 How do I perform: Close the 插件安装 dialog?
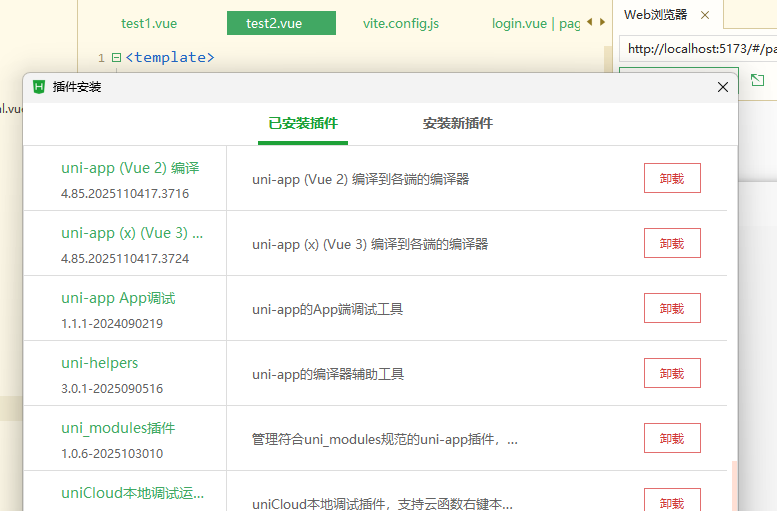(x=722, y=87)
